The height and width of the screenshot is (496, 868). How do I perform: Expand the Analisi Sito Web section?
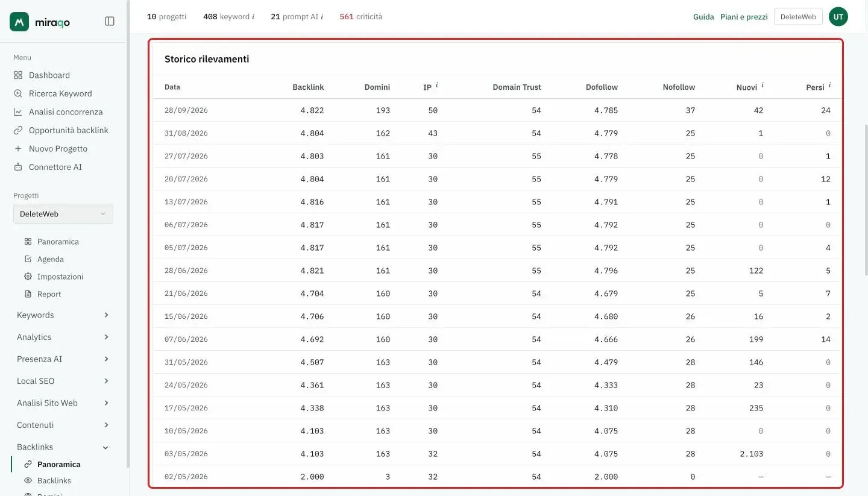tap(63, 403)
